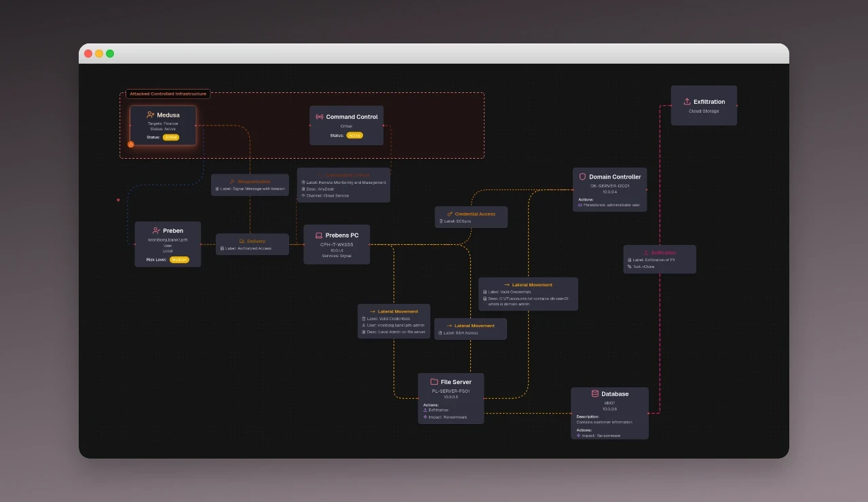Click the 'Desc: AnyDesk' text

[x=320, y=189]
